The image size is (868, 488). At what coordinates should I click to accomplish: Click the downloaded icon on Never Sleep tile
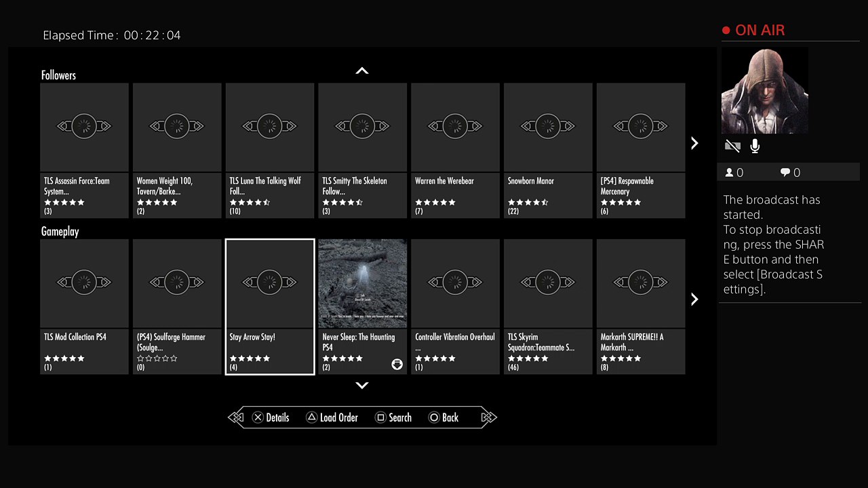(397, 365)
